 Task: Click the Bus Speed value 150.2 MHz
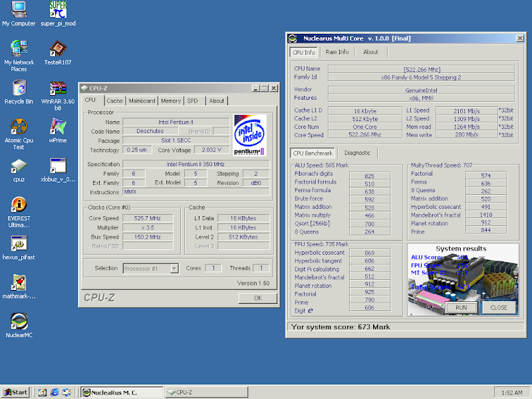(148, 237)
